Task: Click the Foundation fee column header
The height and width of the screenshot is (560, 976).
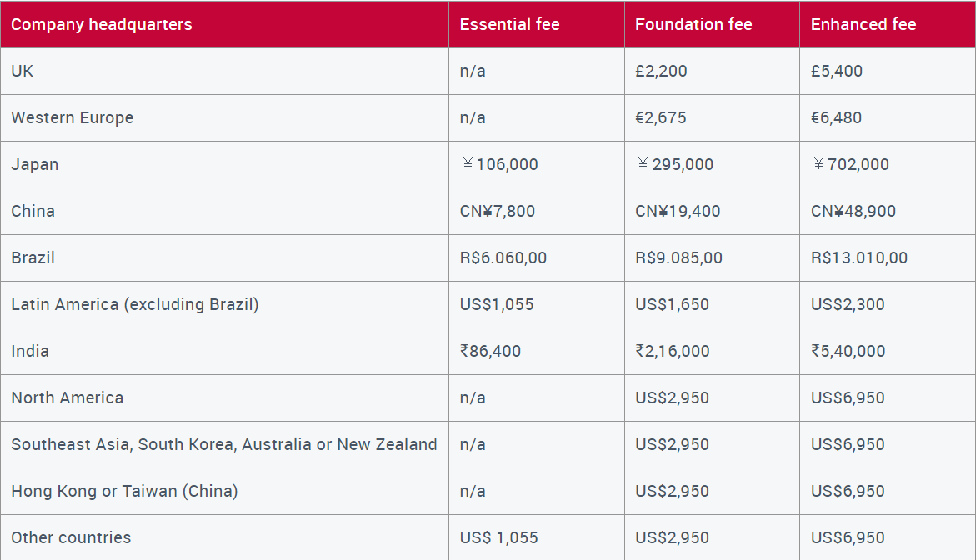Action: [x=693, y=24]
